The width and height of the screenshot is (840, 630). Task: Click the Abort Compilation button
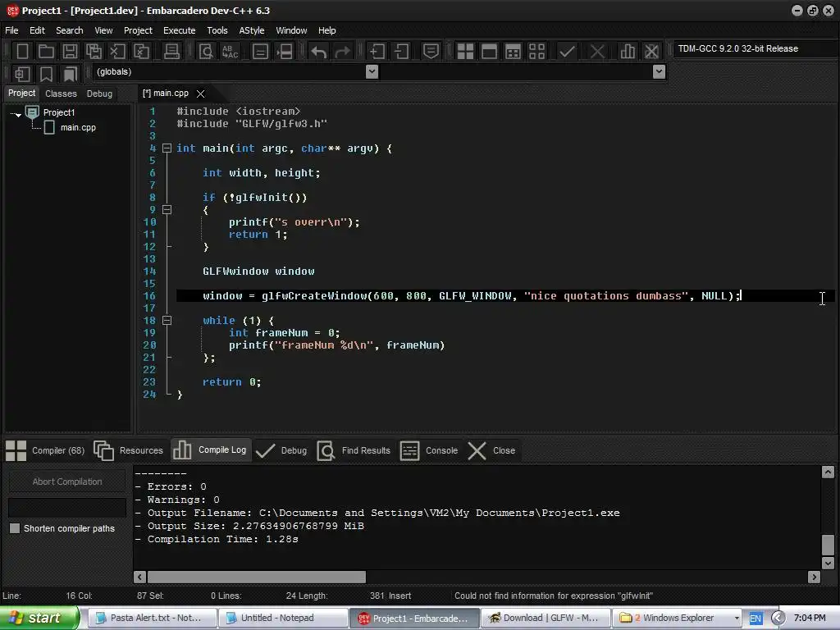[x=67, y=482]
